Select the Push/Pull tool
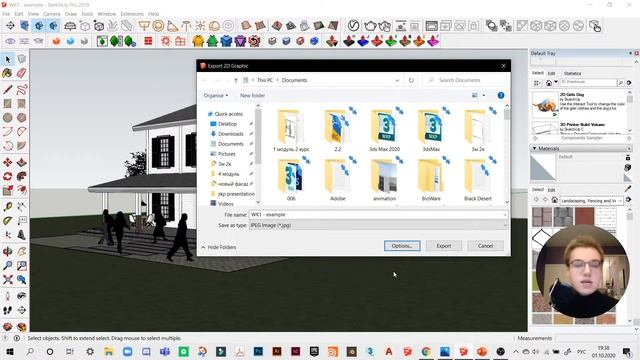The height and width of the screenshot is (360, 640). [x=22, y=162]
